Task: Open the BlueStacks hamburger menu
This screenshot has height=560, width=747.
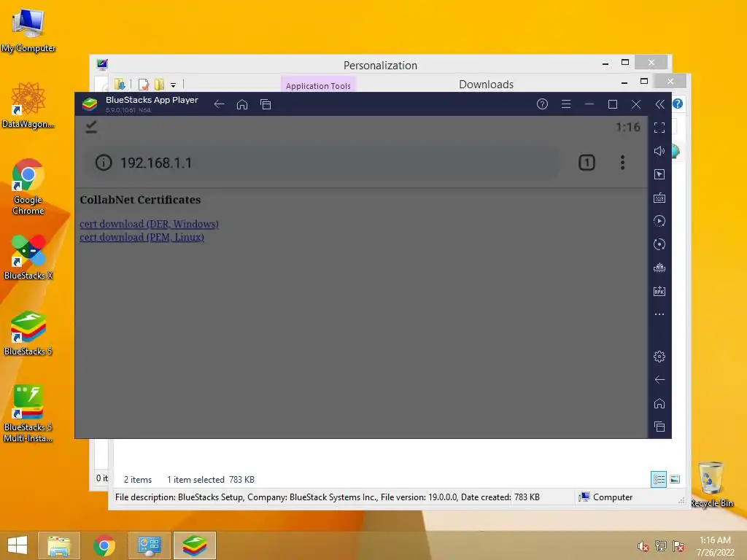Action: pos(566,104)
